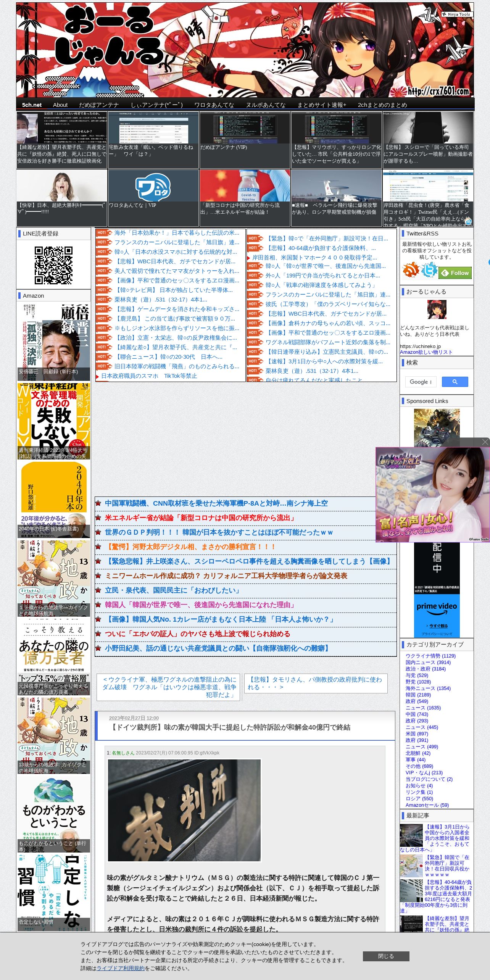
Task: Open thumbnail ベラルーシ飛行場に爆発攻撃
Action: (337, 198)
